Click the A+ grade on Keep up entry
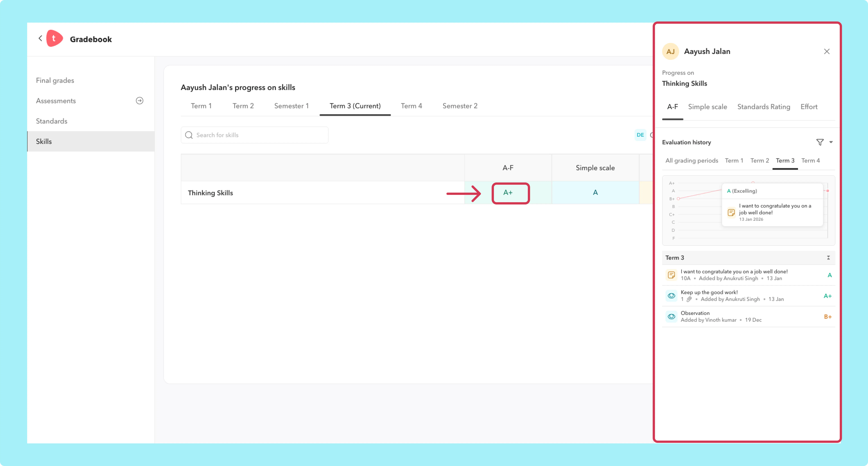 tap(828, 296)
